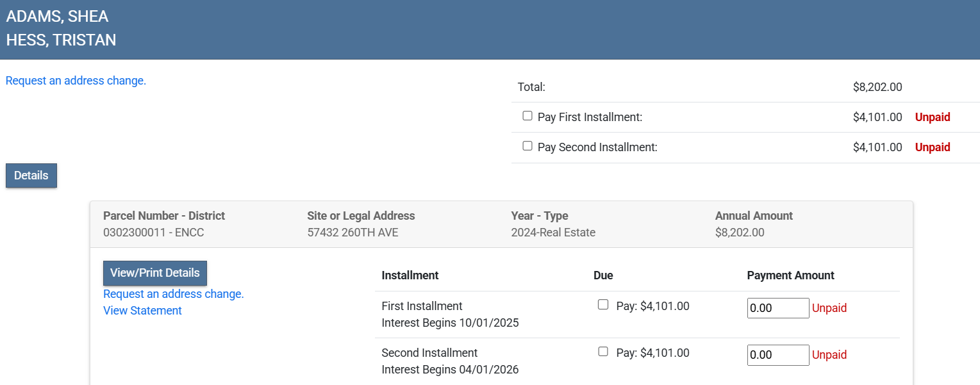The height and width of the screenshot is (385, 980).
Task: Click the Payment Amount column header
Action: [790, 275]
